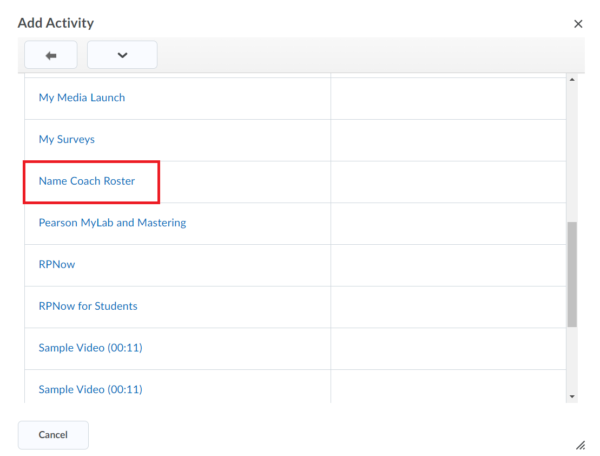Close the Add Activity dialog

tap(578, 23)
